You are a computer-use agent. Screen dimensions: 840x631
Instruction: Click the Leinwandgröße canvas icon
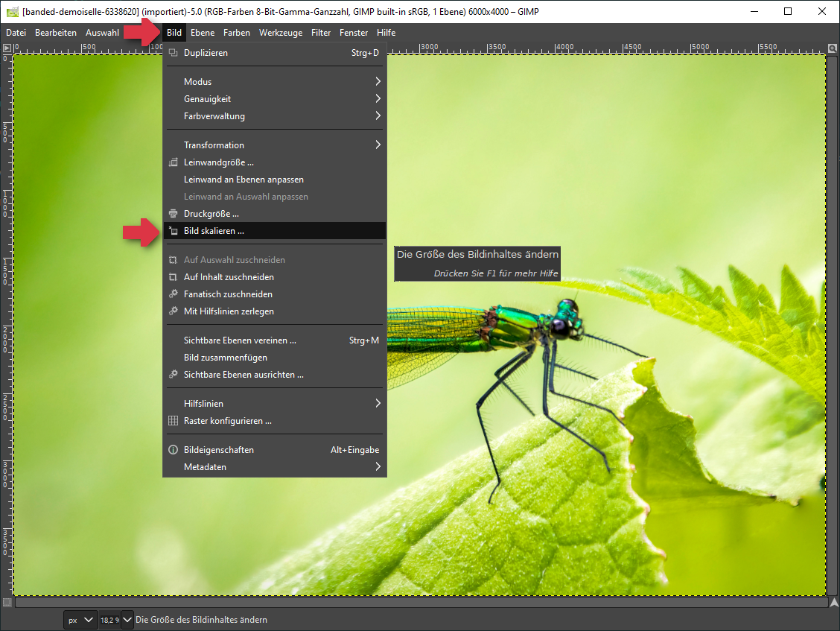173,162
